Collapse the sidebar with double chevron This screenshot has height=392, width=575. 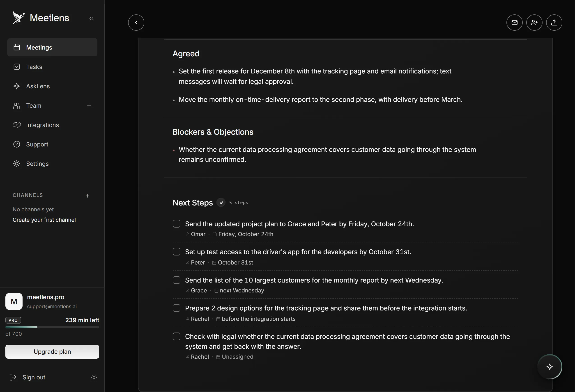click(92, 18)
